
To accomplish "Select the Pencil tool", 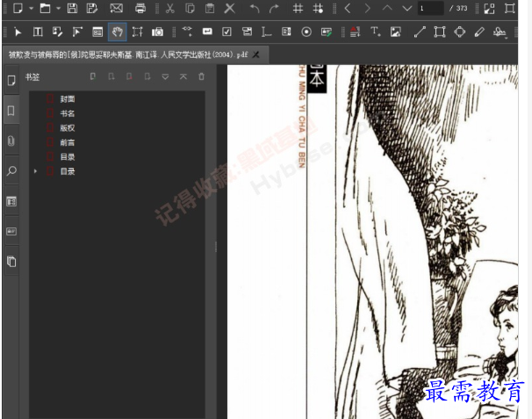I will click(x=479, y=32).
